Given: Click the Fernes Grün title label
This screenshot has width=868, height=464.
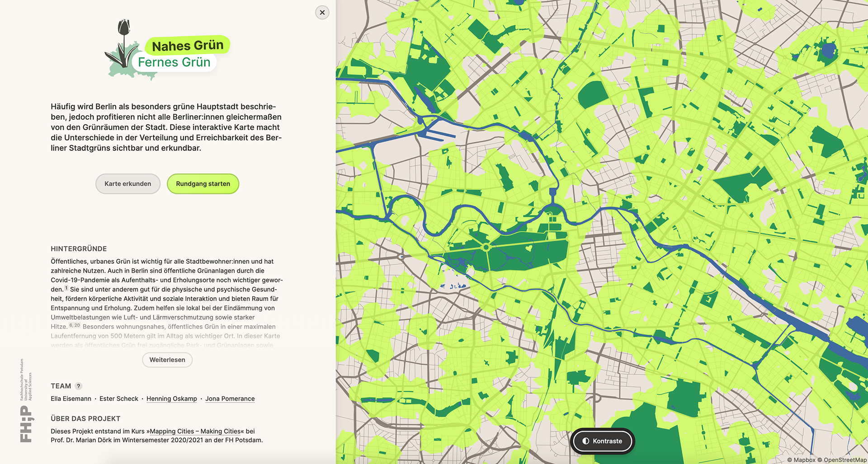Looking at the screenshot, I should point(174,62).
